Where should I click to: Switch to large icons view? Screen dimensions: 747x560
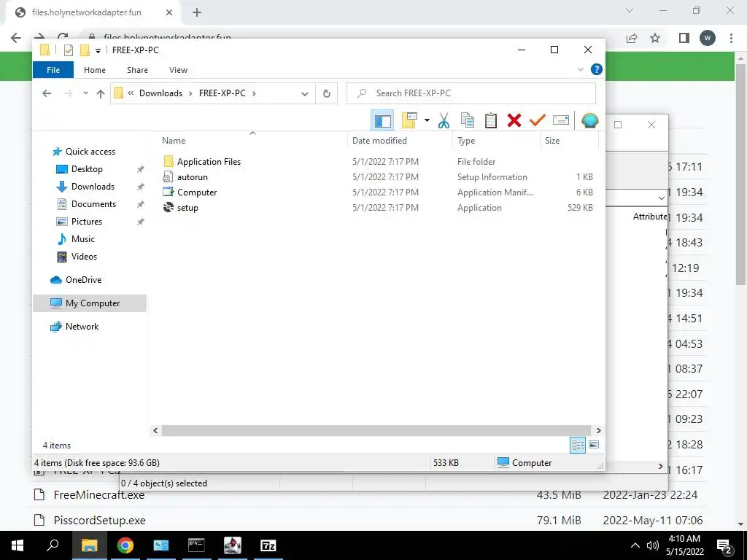(x=594, y=445)
